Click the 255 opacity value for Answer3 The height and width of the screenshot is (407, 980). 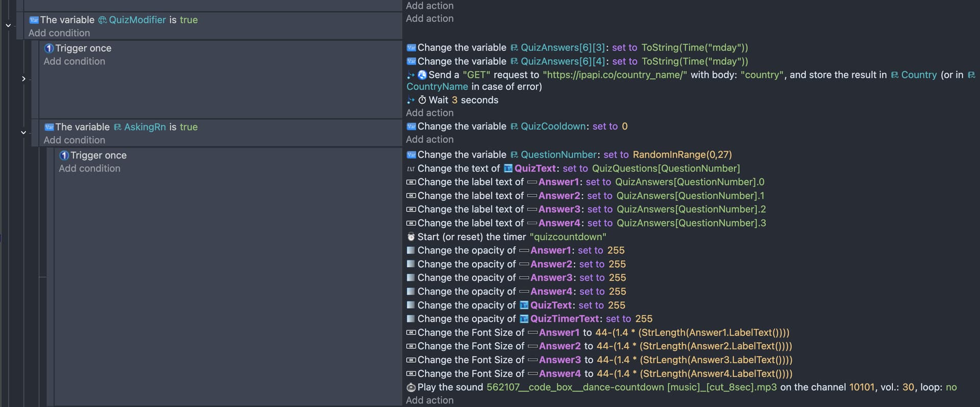point(617,278)
